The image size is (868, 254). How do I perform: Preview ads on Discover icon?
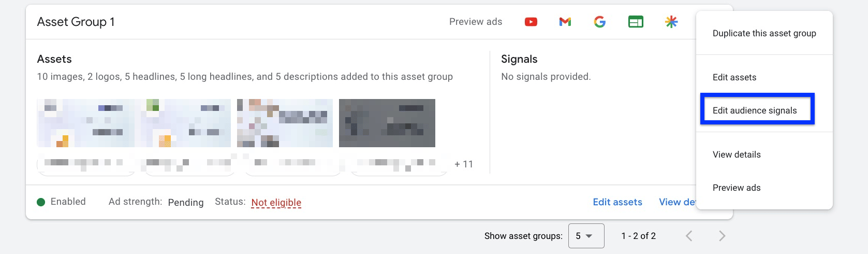click(671, 22)
